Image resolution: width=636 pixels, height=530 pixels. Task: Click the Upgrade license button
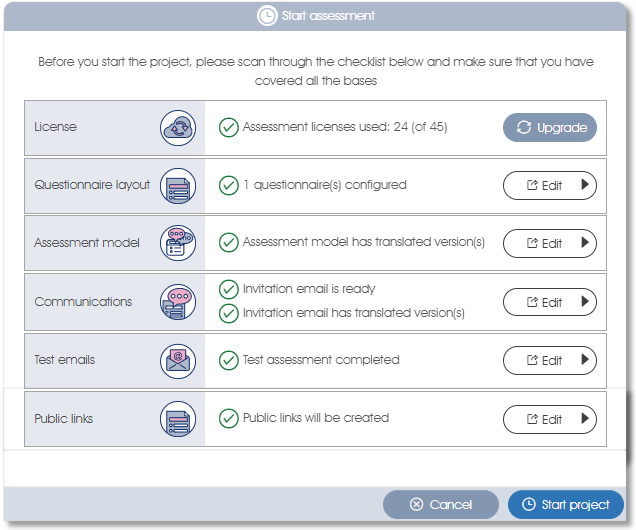point(550,128)
